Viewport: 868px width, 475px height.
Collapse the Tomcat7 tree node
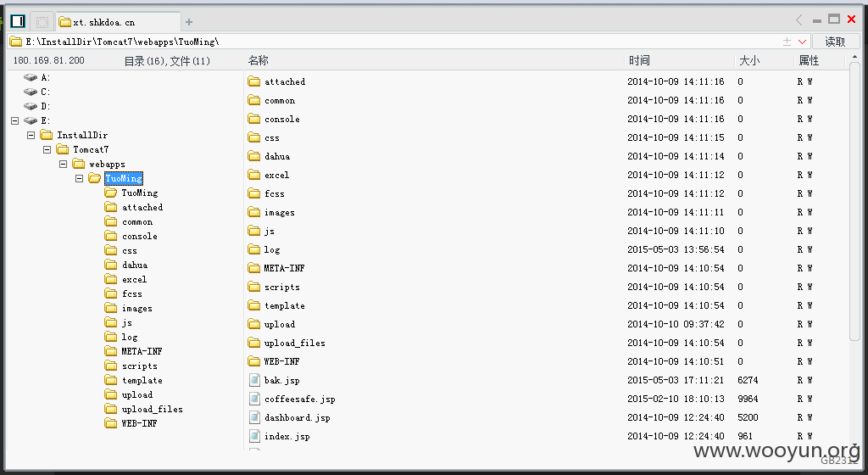tap(47, 149)
